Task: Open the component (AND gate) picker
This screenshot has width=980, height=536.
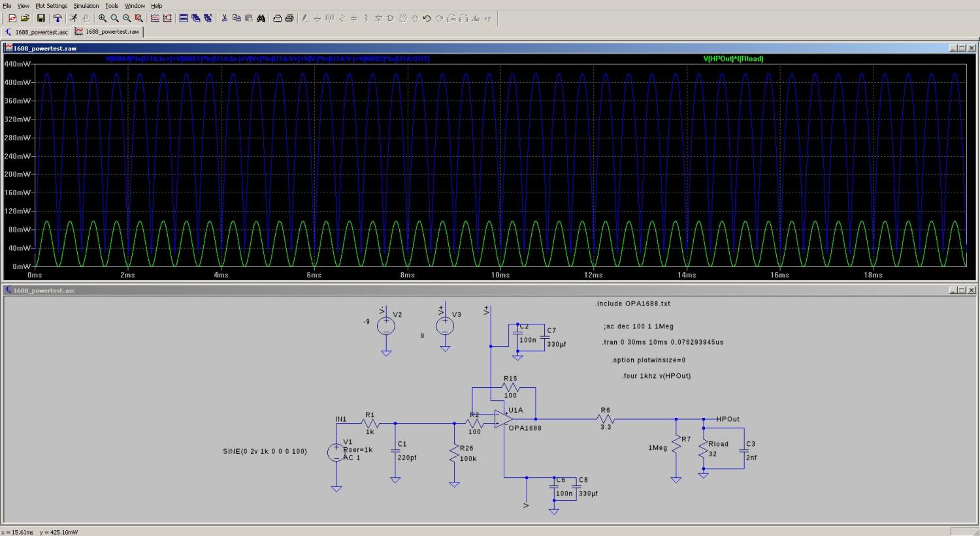Action: tap(390, 18)
